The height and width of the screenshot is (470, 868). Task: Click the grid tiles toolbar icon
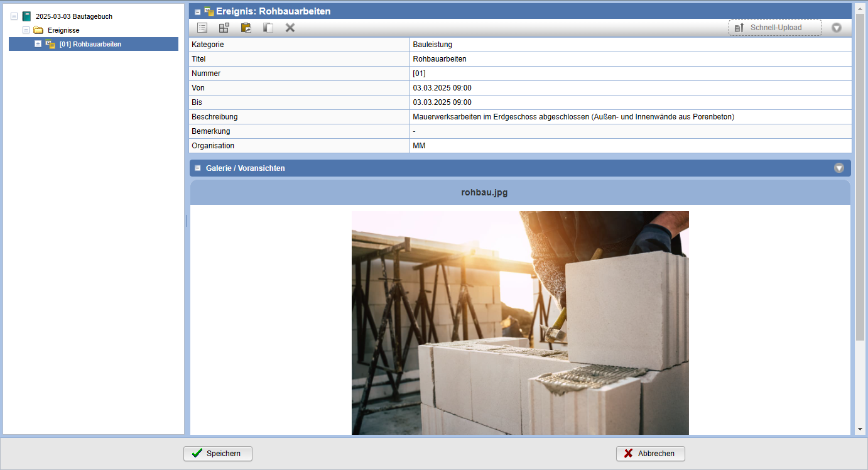tap(224, 28)
